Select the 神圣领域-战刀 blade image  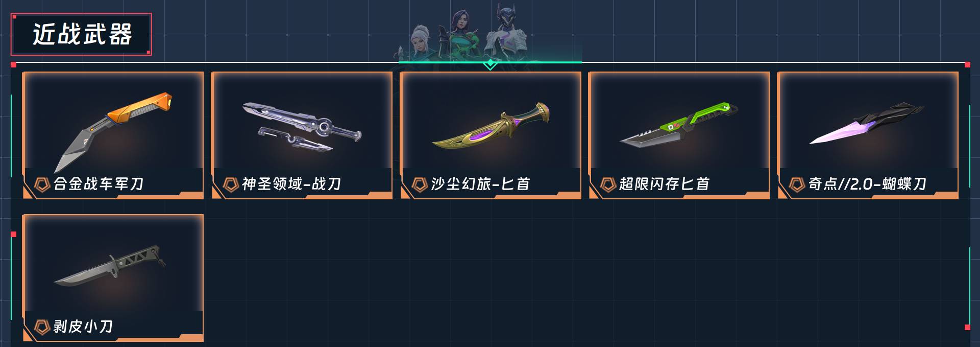point(302,127)
